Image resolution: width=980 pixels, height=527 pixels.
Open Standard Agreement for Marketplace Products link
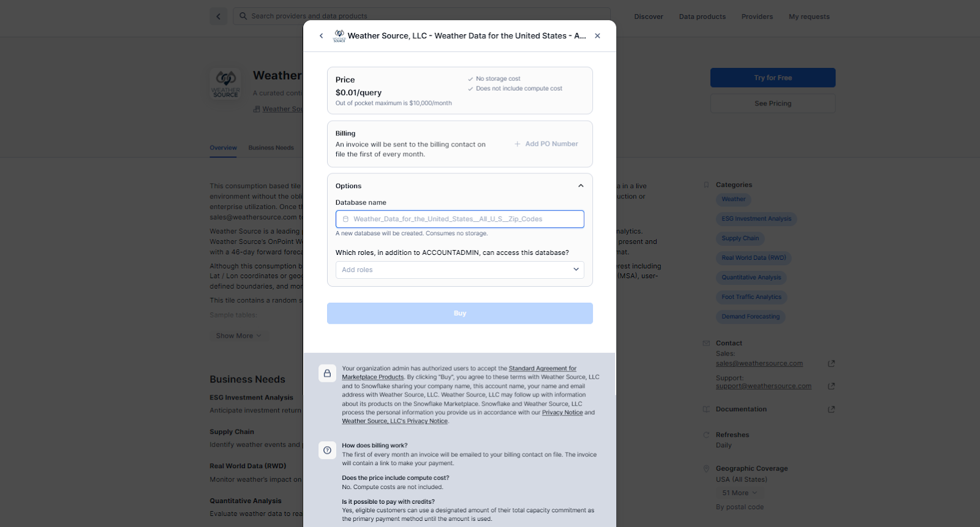[x=542, y=369]
